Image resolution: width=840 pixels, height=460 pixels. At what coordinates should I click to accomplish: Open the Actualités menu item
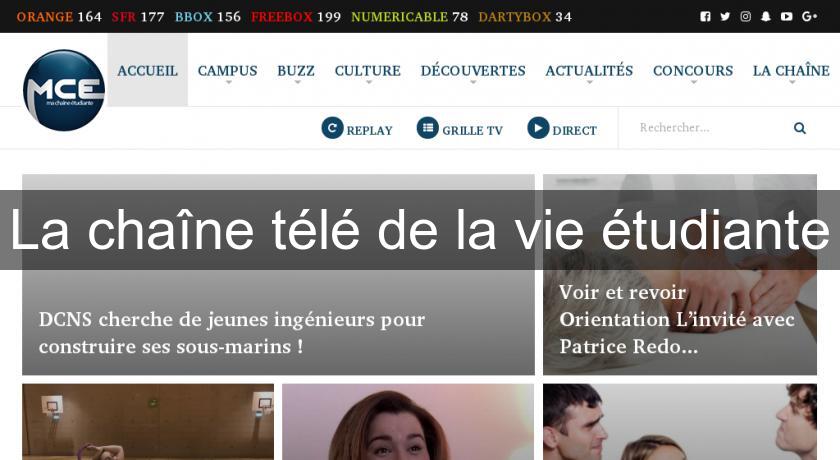(x=589, y=70)
